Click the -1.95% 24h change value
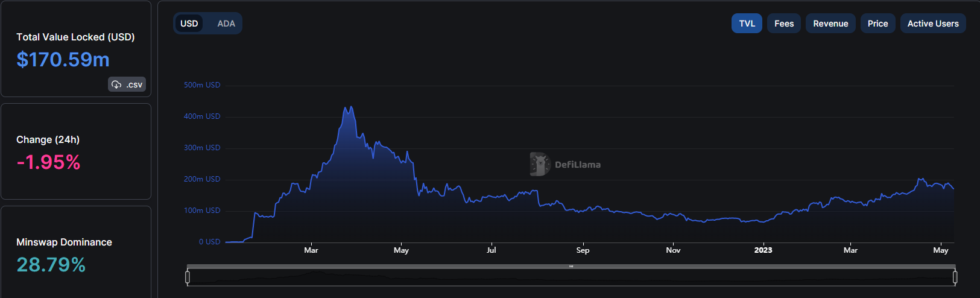 (x=48, y=162)
